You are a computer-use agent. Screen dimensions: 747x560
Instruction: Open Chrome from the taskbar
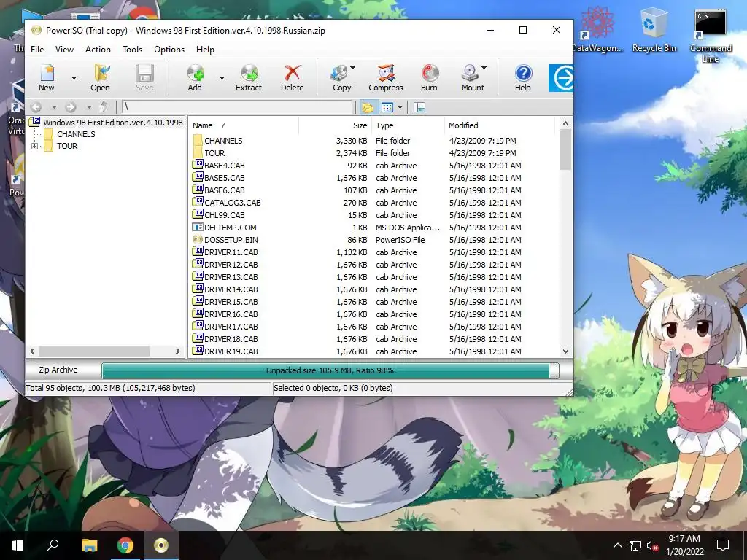[x=125, y=545]
